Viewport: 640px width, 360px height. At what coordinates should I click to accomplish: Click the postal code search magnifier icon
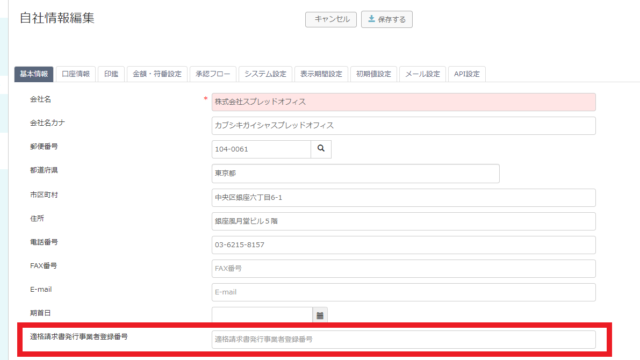pos(321,149)
